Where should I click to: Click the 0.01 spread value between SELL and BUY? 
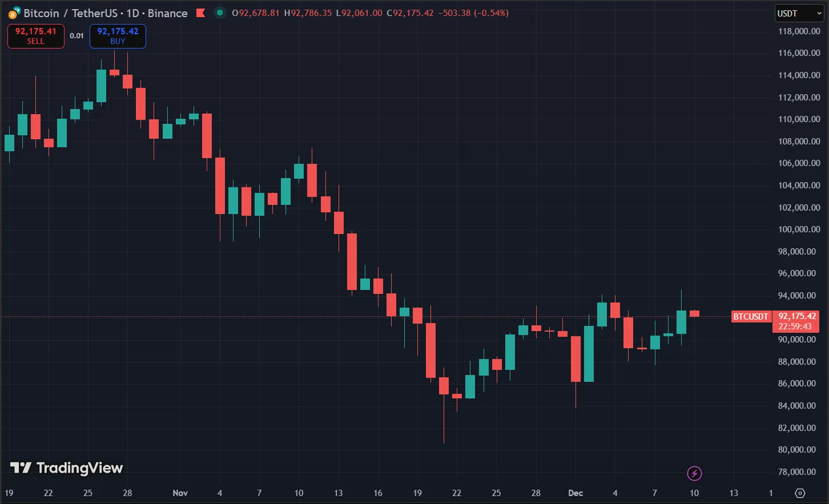point(77,35)
